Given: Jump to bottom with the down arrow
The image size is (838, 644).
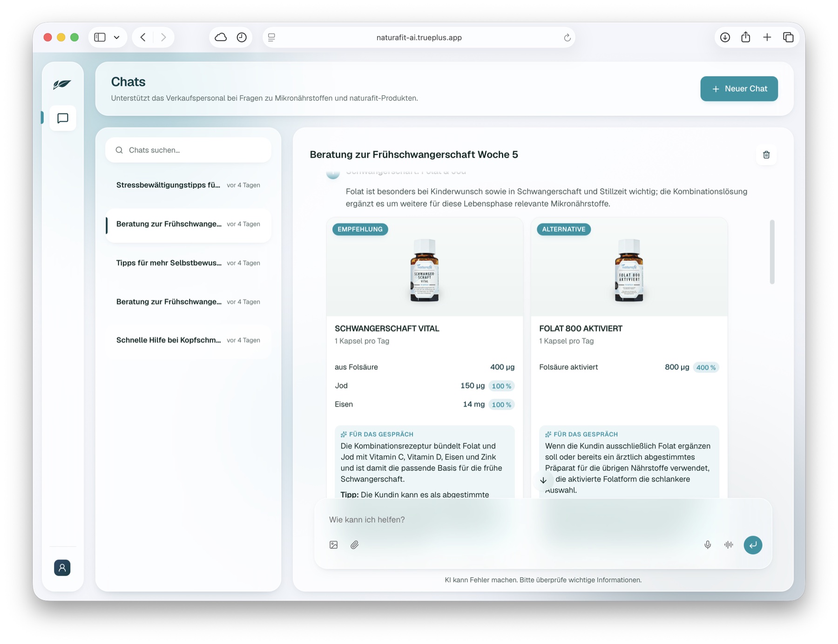Looking at the screenshot, I should tap(543, 480).
